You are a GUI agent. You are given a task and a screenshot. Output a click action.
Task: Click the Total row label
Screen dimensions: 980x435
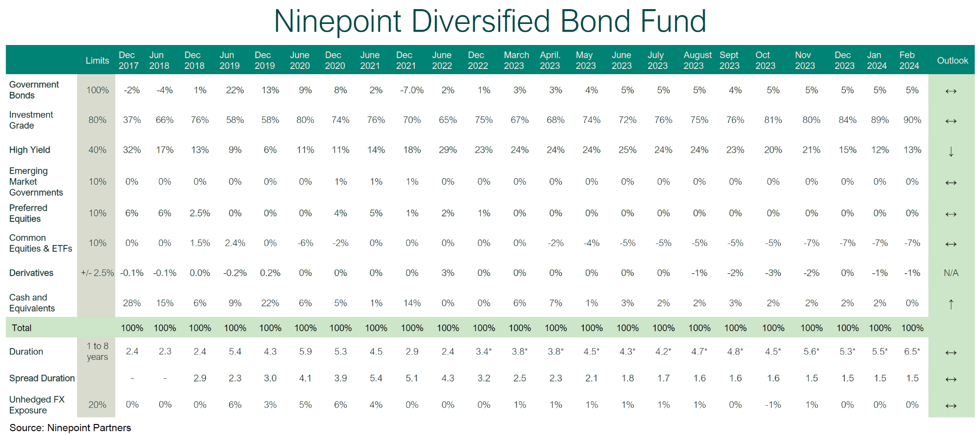(22, 328)
